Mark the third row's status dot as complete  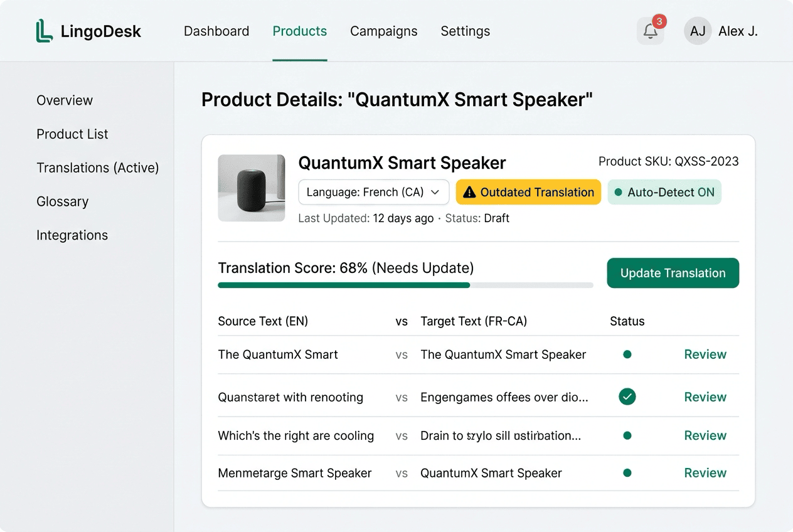(627, 435)
